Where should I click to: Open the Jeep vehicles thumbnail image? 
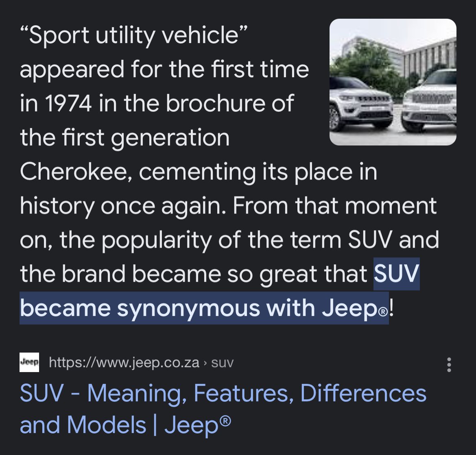(x=393, y=82)
